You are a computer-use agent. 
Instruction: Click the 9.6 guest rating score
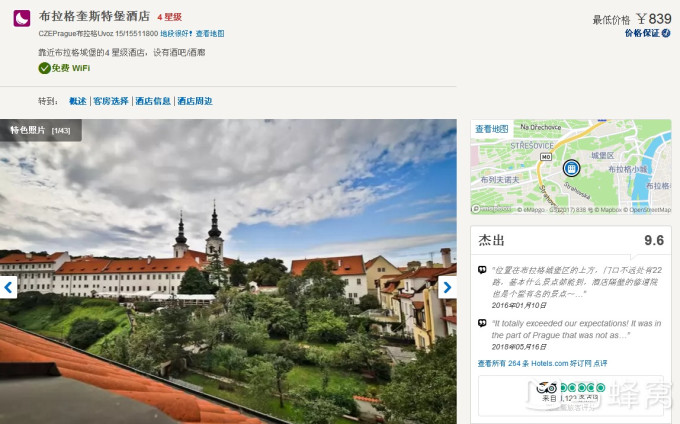pos(654,240)
